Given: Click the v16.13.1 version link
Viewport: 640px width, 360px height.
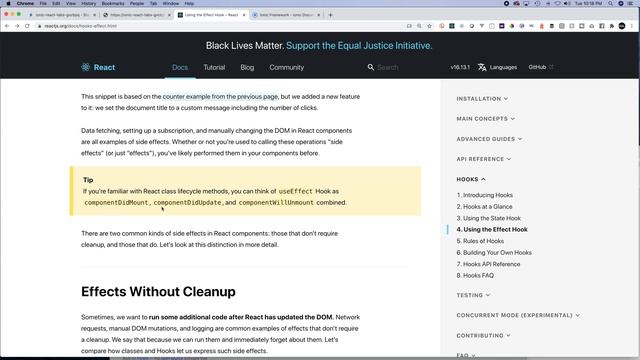Looking at the screenshot, I should point(460,67).
